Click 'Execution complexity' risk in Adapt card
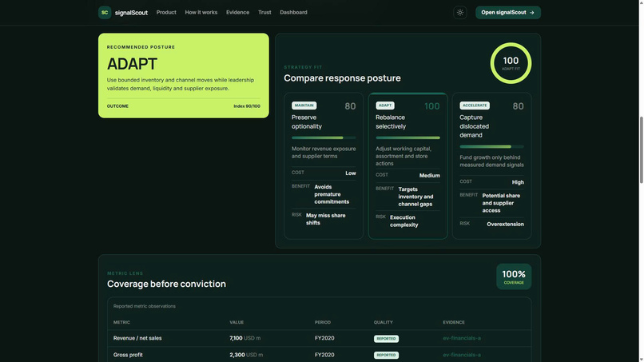This screenshot has width=644, height=362. [x=404, y=221]
